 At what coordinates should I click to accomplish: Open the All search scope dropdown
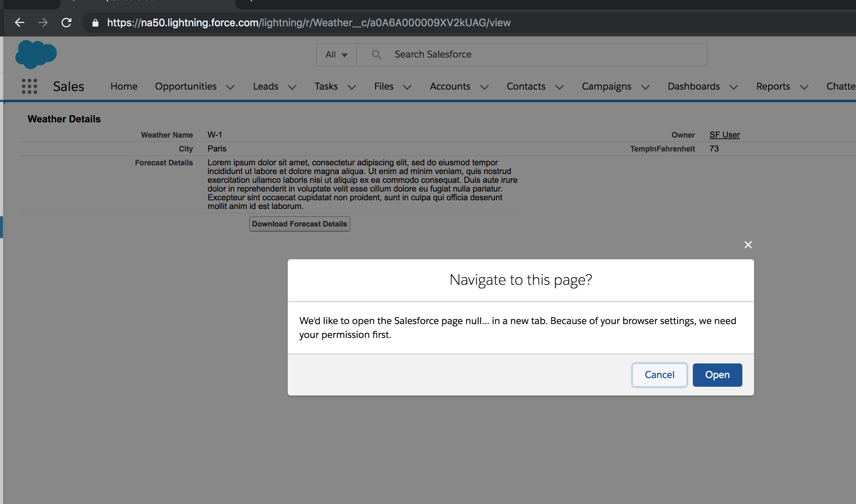[336, 54]
